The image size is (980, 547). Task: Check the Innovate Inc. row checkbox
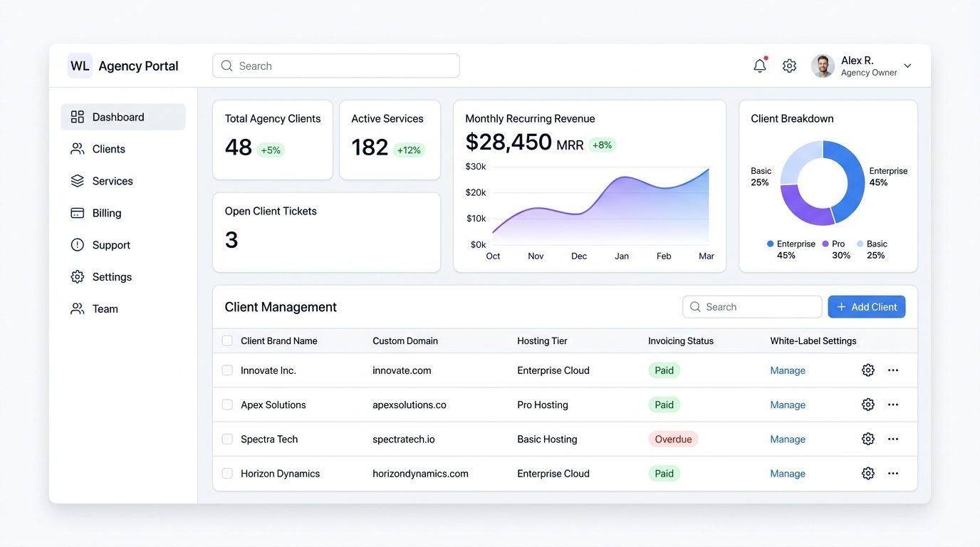pos(227,370)
